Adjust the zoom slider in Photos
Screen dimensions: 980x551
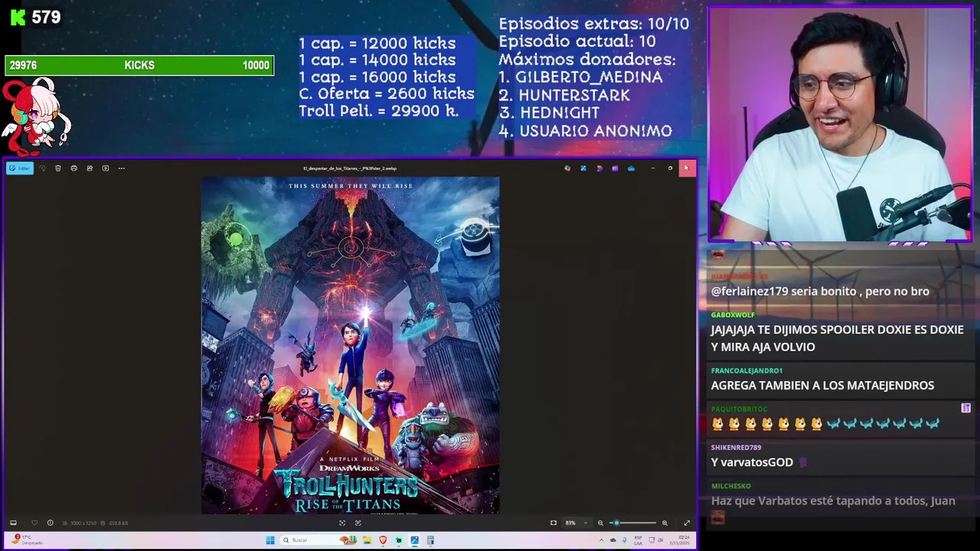tap(633, 523)
